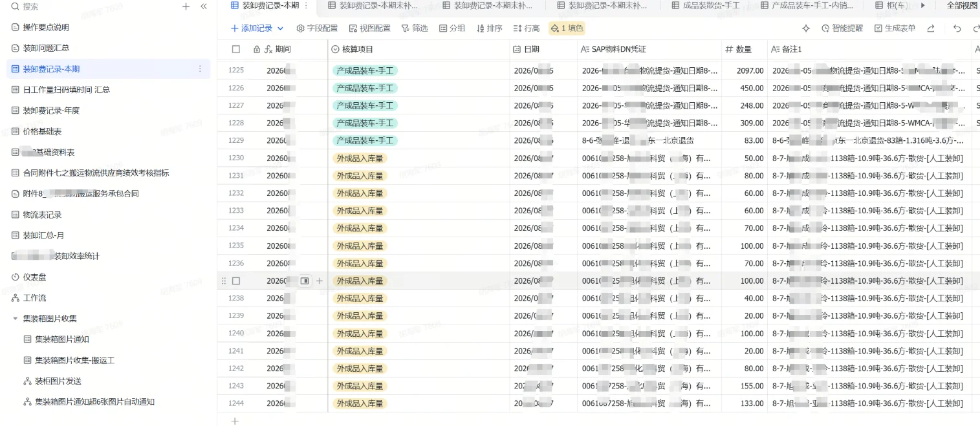Open the three-dot menu on 装卸费记录-本期 sidebar item
The width and height of the screenshot is (980, 426).
coord(200,69)
